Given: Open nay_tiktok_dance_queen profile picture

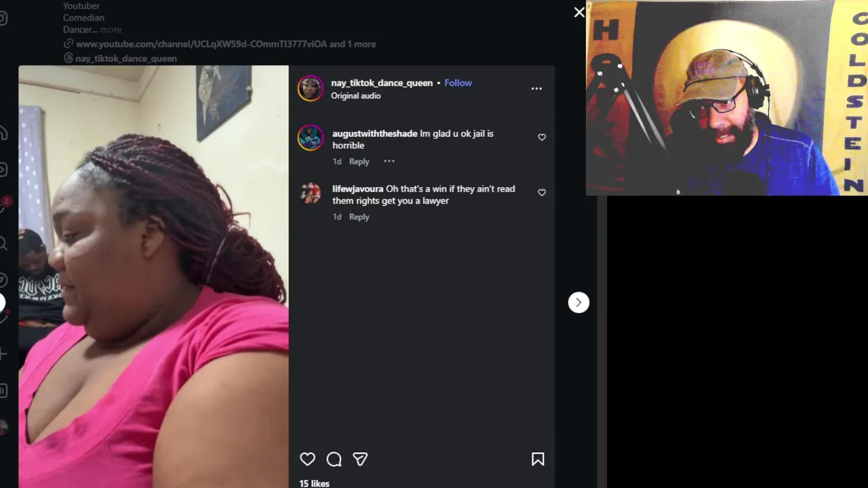Looking at the screenshot, I should (311, 89).
